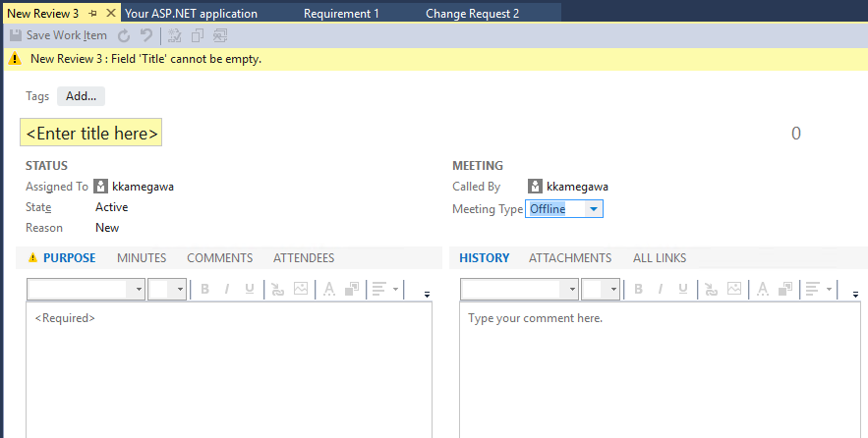Switch to Your ASP.NET application tab
This screenshot has width=868, height=438.
tap(191, 14)
